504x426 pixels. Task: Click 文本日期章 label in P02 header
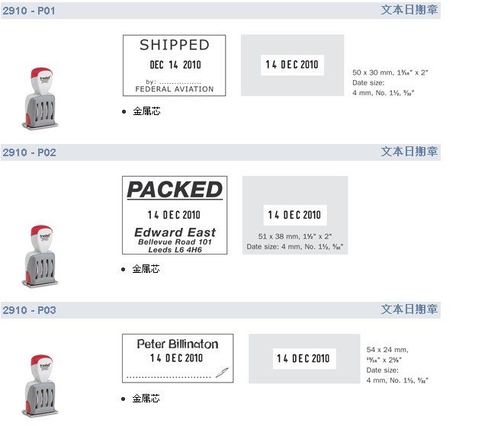tap(409, 152)
